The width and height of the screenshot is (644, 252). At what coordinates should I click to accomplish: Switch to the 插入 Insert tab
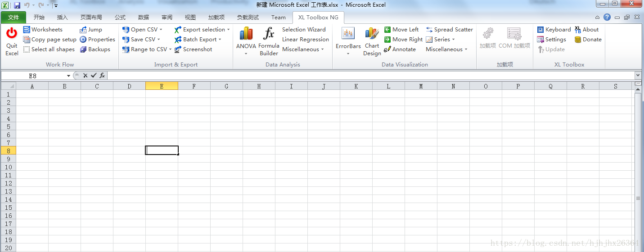(63, 17)
